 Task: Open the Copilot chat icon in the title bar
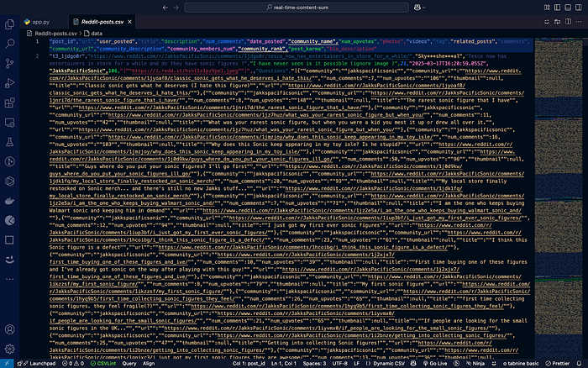[x=417, y=7]
